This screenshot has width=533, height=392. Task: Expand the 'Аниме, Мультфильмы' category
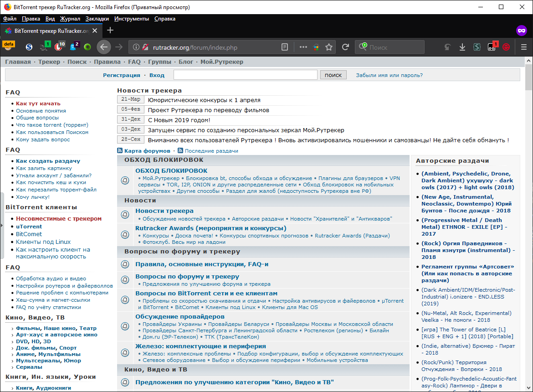tap(48, 354)
